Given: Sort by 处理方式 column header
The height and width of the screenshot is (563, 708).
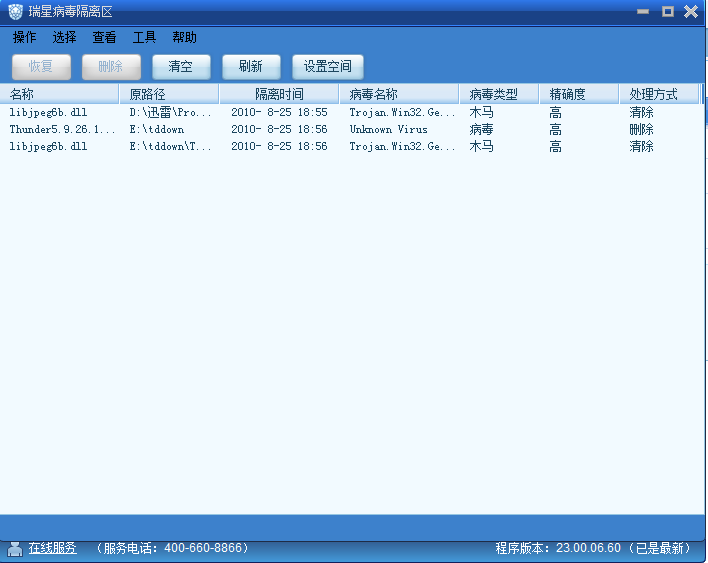Looking at the screenshot, I should pos(659,94).
